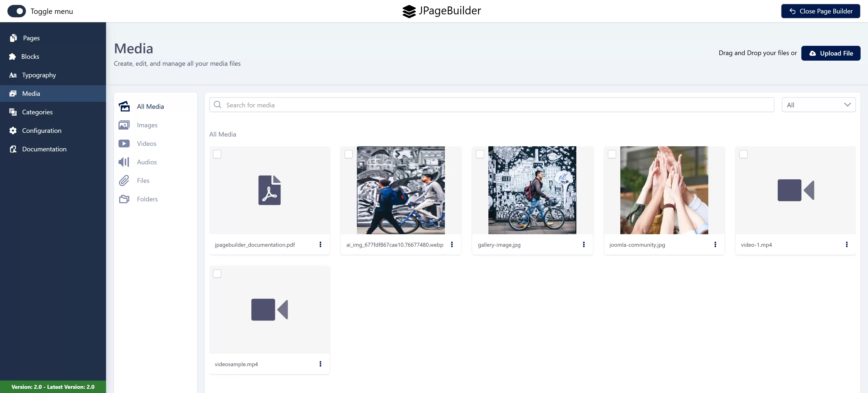Click the All Media filter icon

[x=124, y=106]
